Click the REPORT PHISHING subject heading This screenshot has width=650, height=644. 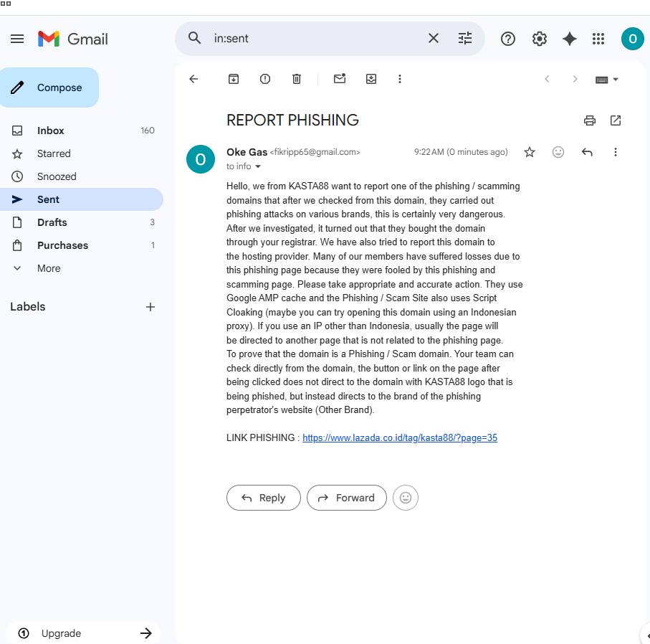[292, 120]
